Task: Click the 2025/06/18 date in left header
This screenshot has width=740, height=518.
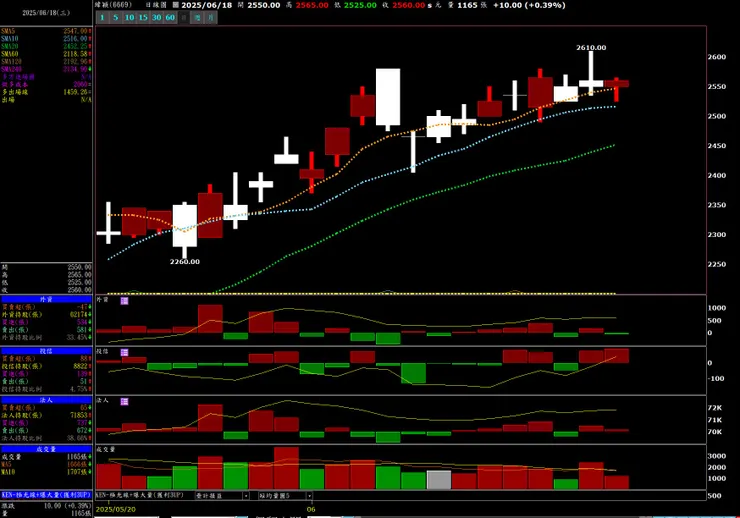Action: tap(46, 13)
